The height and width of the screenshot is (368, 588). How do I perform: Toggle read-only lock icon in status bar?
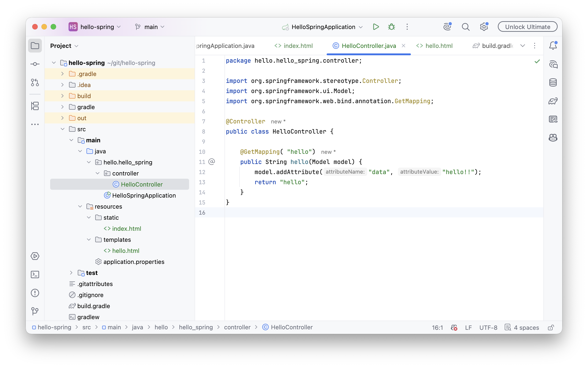pyautogui.click(x=551, y=327)
